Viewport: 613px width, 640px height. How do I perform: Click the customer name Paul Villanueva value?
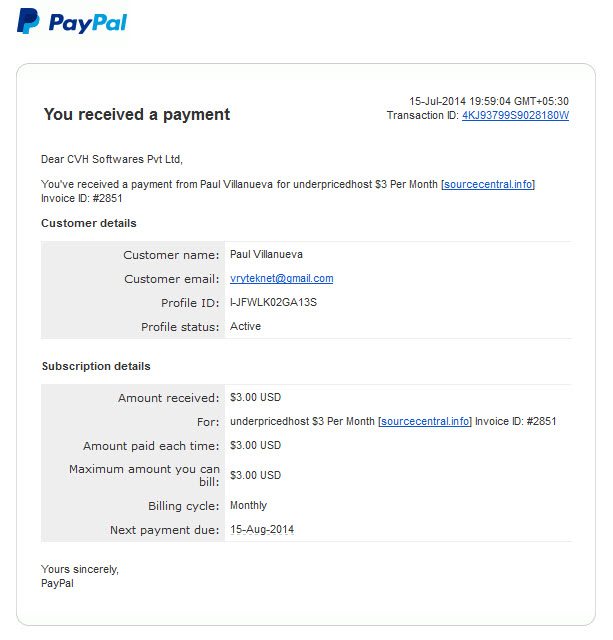click(x=267, y=254)
